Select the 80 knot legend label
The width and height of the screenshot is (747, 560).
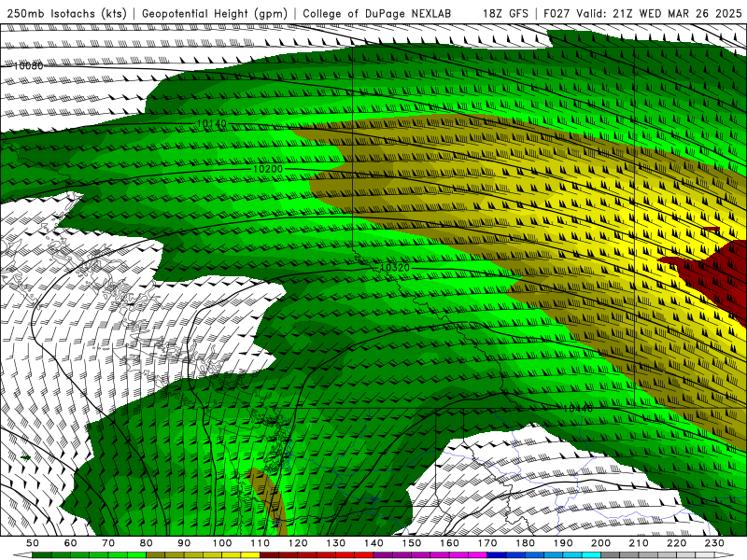coord(147,543)
